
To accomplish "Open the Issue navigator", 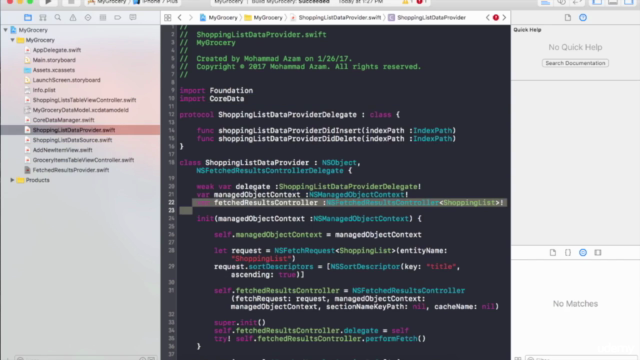I will (x=73, y=18).
